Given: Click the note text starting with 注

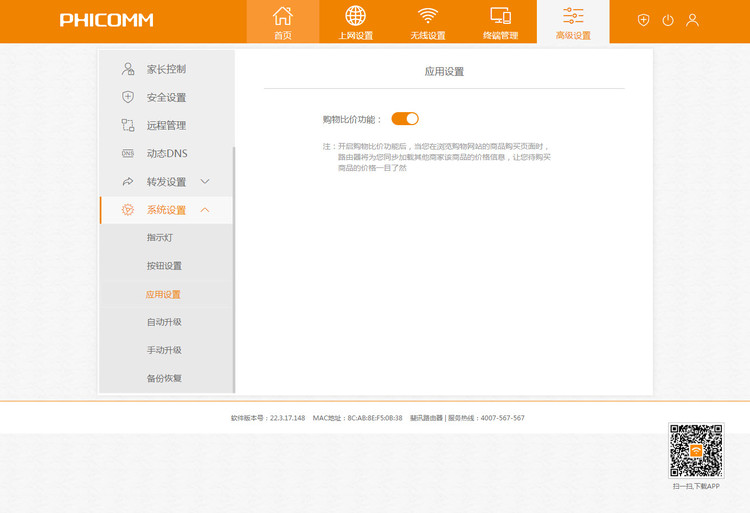Looking at the screenshot, I should point(436,157).
